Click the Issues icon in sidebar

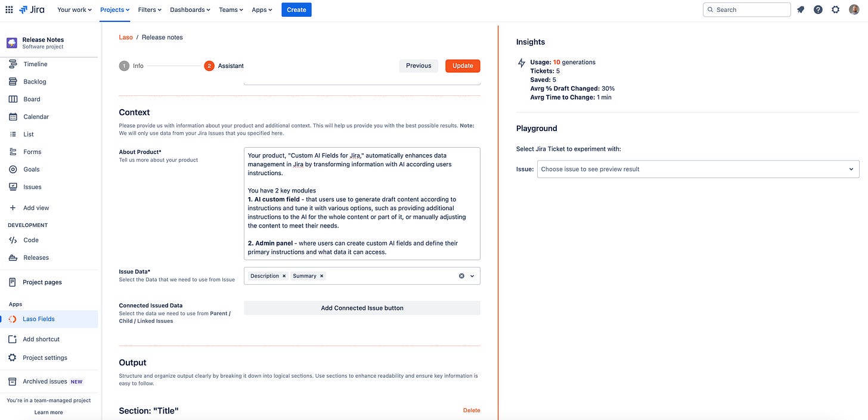pyautogui.click(x=13, y=187)
